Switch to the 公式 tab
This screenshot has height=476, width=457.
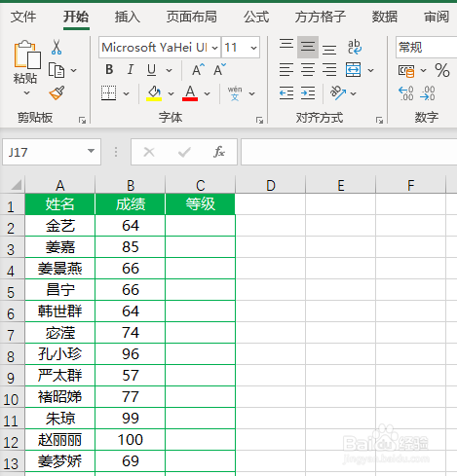256,17
